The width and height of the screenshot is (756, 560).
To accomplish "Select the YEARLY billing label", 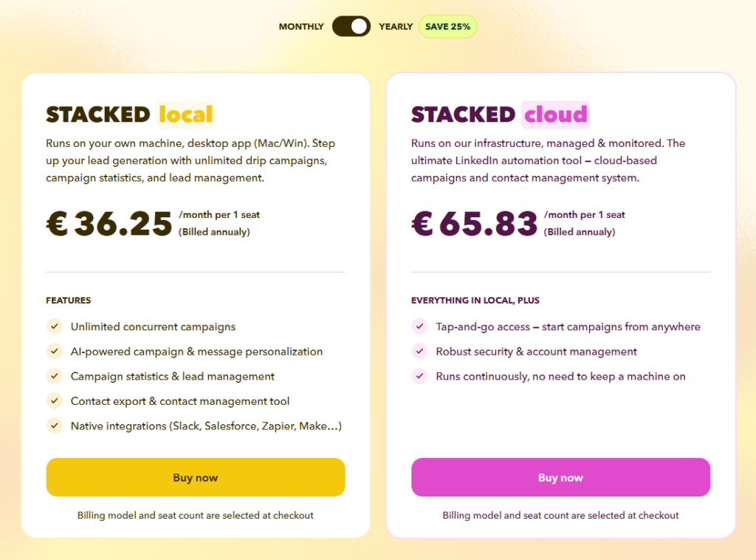I will point(396,27).
